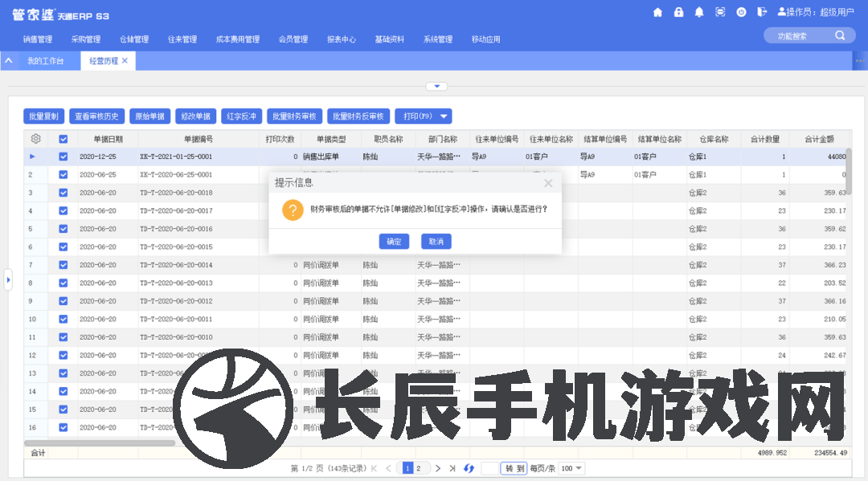Click the lock screen icon

click(x=678, y=12)
